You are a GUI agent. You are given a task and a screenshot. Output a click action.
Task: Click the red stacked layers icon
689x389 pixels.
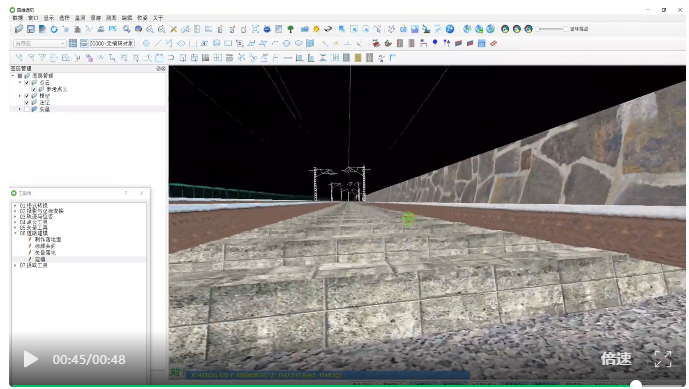(376, 44)
